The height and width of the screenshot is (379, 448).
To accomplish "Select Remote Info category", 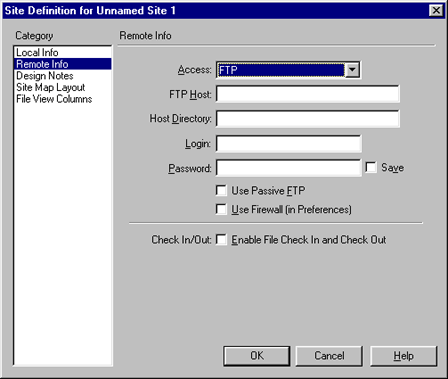I will tap(62, 64).
